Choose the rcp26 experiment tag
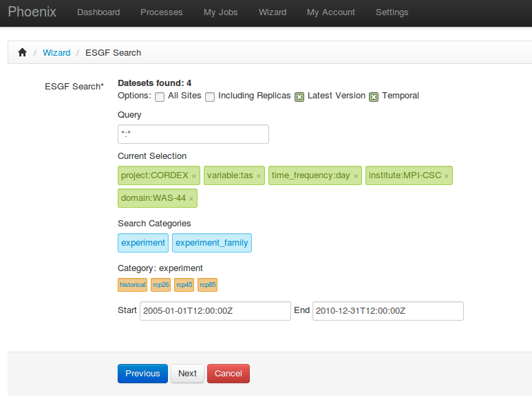Screen dimensions: 532x397 [161, 285]
